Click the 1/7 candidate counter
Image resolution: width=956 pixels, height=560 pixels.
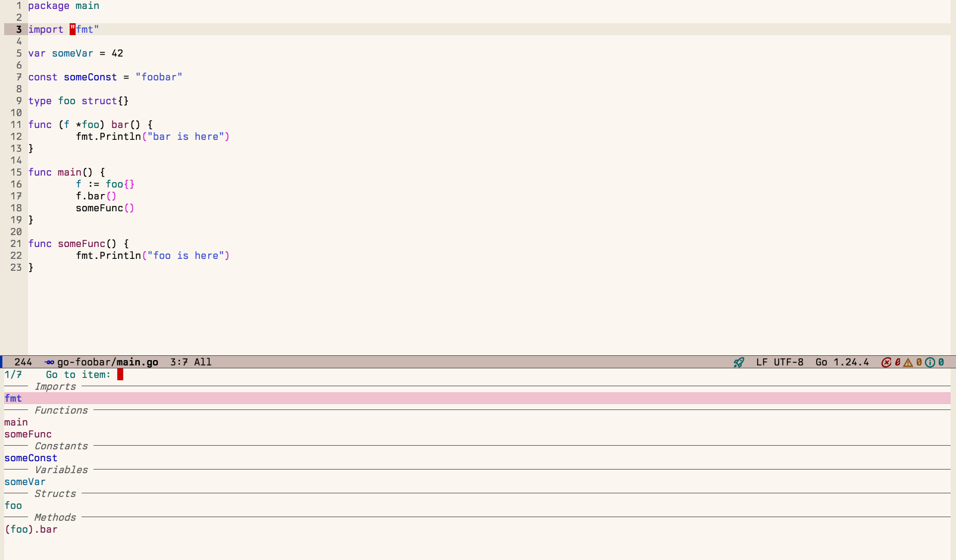click(x=13, y=374)
